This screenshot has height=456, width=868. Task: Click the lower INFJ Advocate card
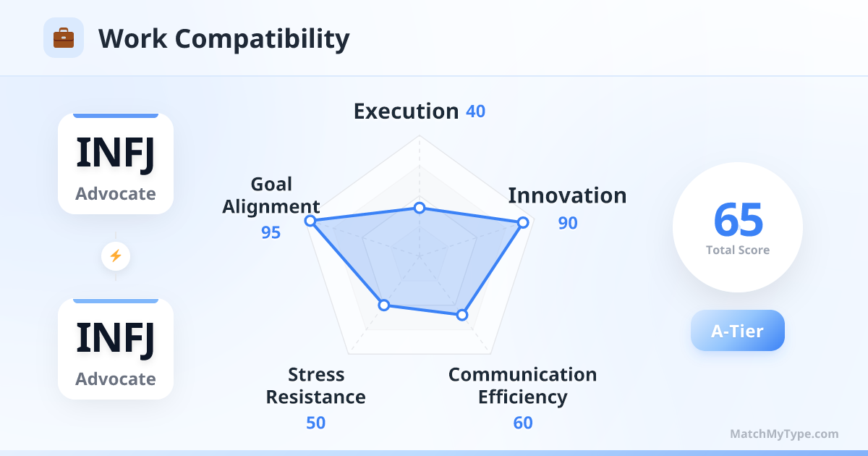[116, 349]
